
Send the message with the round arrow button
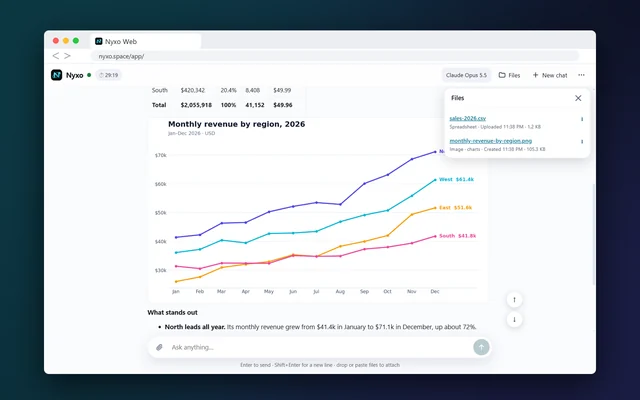(x=481, y=347)
